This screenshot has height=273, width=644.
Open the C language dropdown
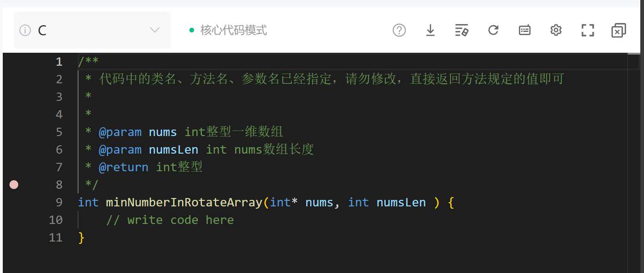(92, 31)
